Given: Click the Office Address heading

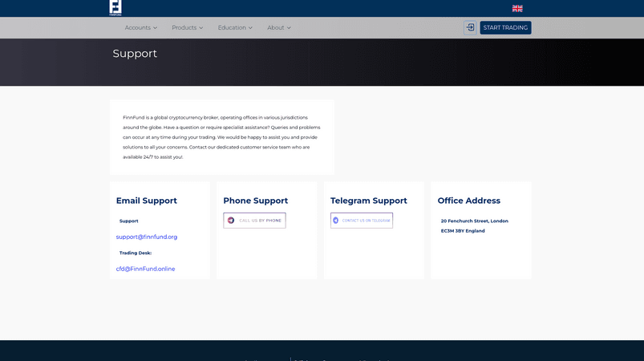Looking at the screenshot, I should pos(468,201).
